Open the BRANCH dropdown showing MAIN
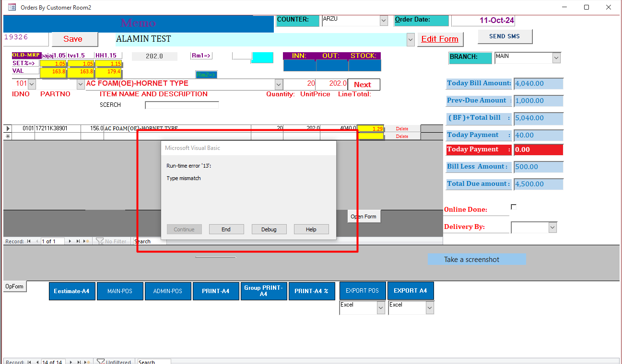 (x=556, y=58)
